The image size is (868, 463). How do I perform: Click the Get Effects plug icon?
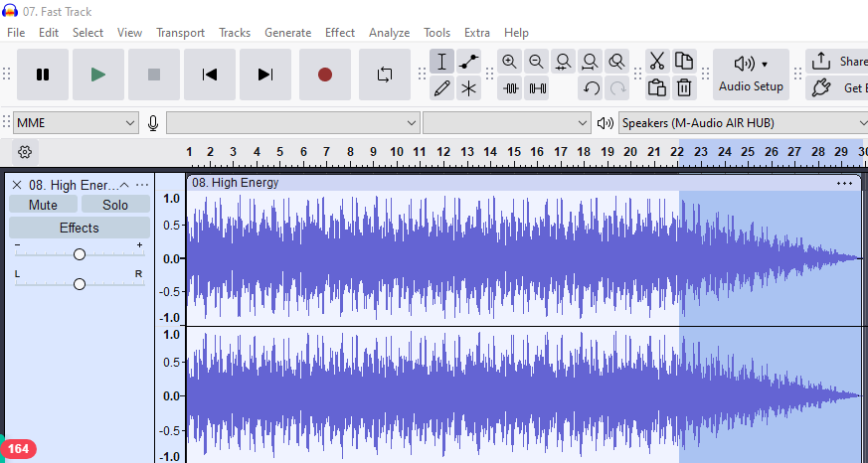coord(822,88)
